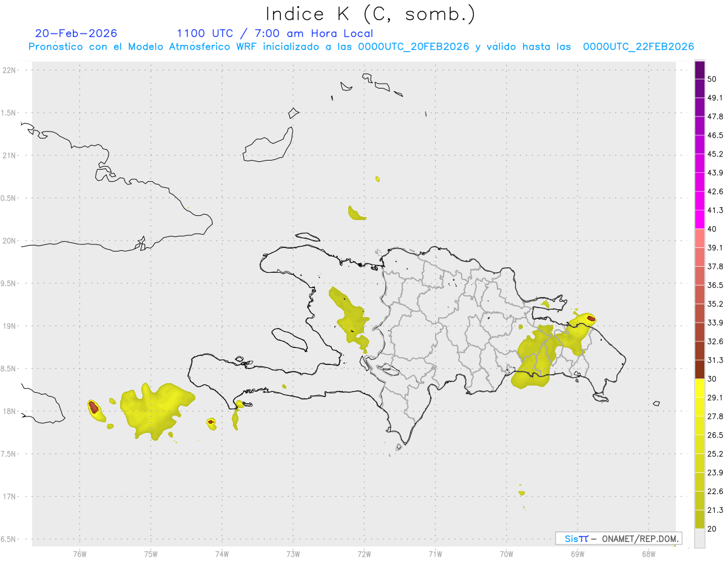Click the colorbar value 49.1

715,98
